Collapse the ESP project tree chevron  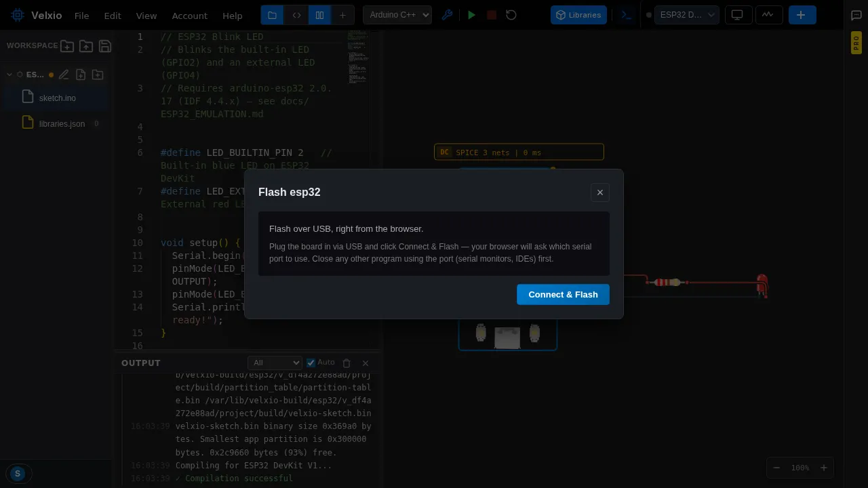9,75
